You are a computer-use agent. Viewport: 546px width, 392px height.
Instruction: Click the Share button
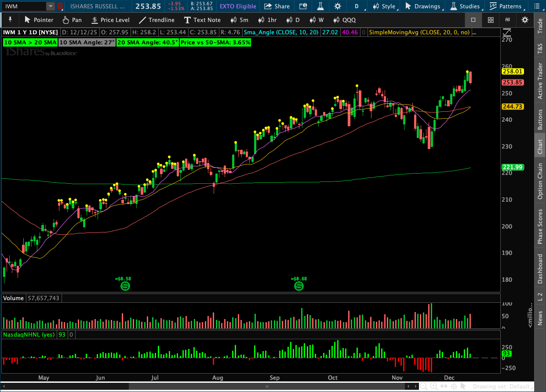[277, 6]
